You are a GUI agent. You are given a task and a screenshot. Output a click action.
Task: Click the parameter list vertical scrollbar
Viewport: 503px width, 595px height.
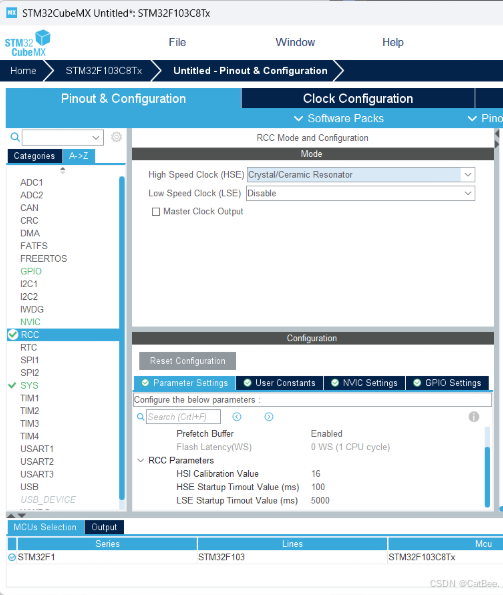point(487,477)
